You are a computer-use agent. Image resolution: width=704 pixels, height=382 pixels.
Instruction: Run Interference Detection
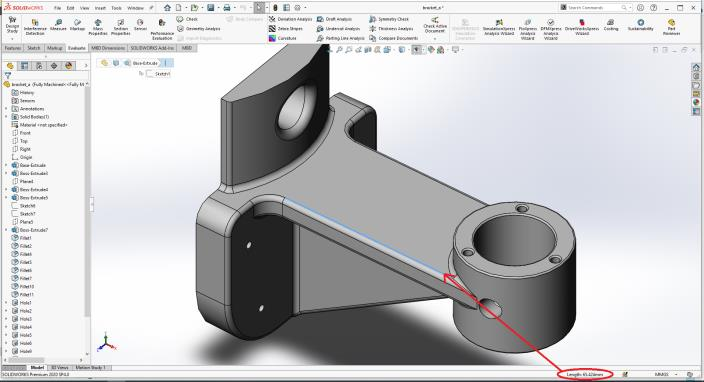pyautogui.click(x=35, y=27)
